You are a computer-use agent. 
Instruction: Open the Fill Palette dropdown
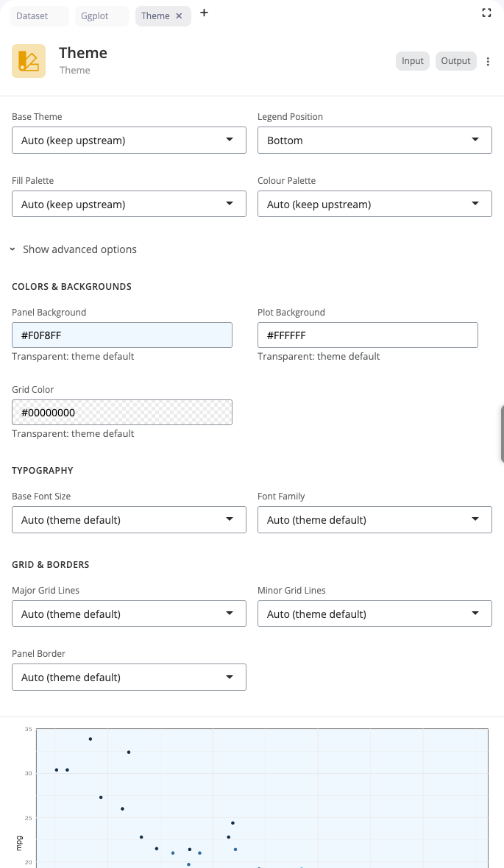[x=129, y=204]
